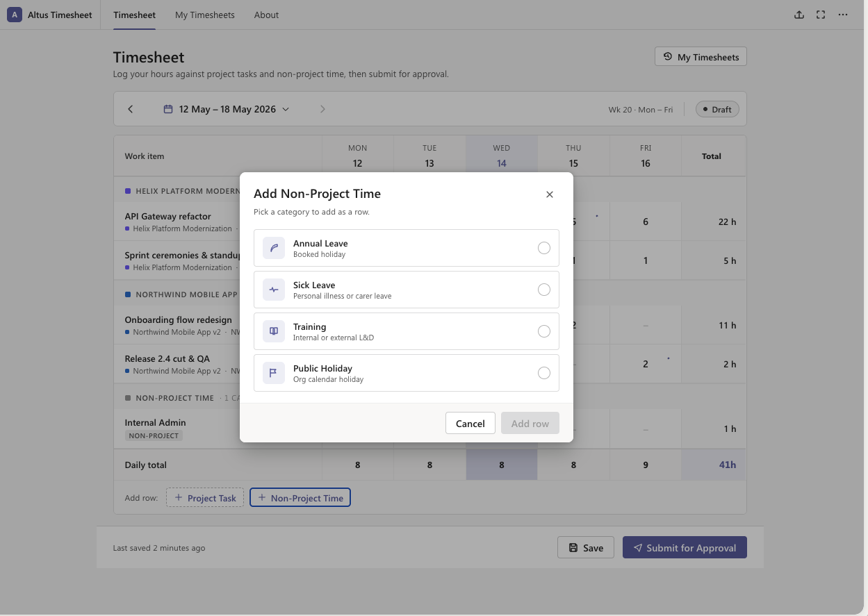Close the Add Non-Project Time dialog

click(x=550, y=194)
